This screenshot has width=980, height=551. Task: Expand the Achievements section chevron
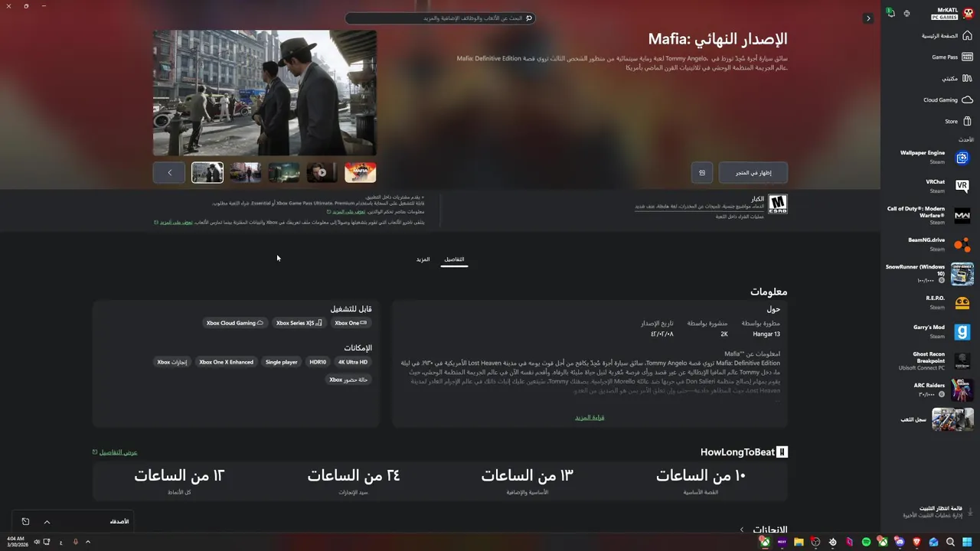(742, 530)
